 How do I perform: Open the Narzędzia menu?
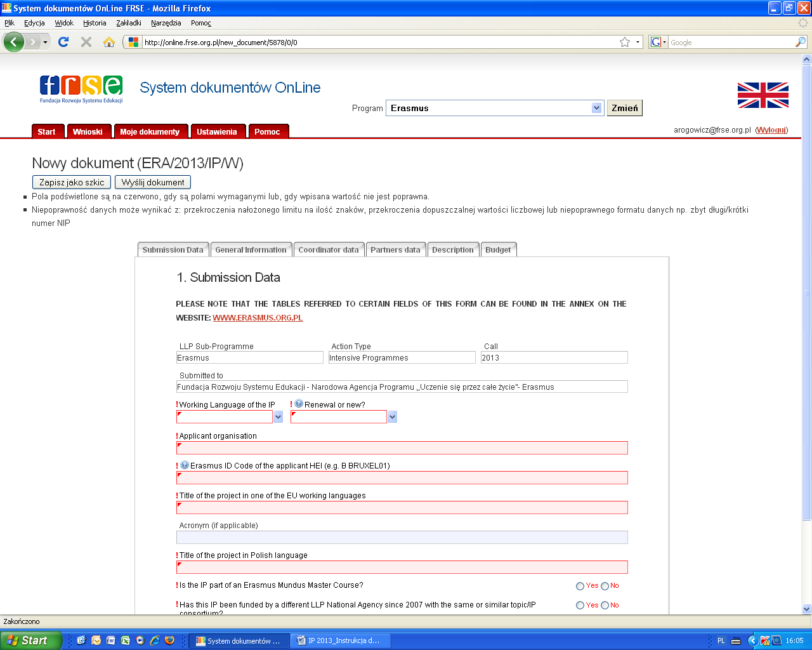(166, 23)
